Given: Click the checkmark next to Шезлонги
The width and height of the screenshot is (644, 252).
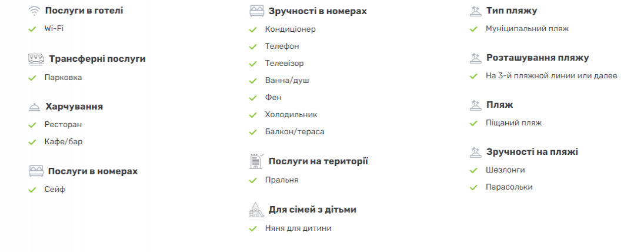Looking at the screenshot, I should click(473, 170).
